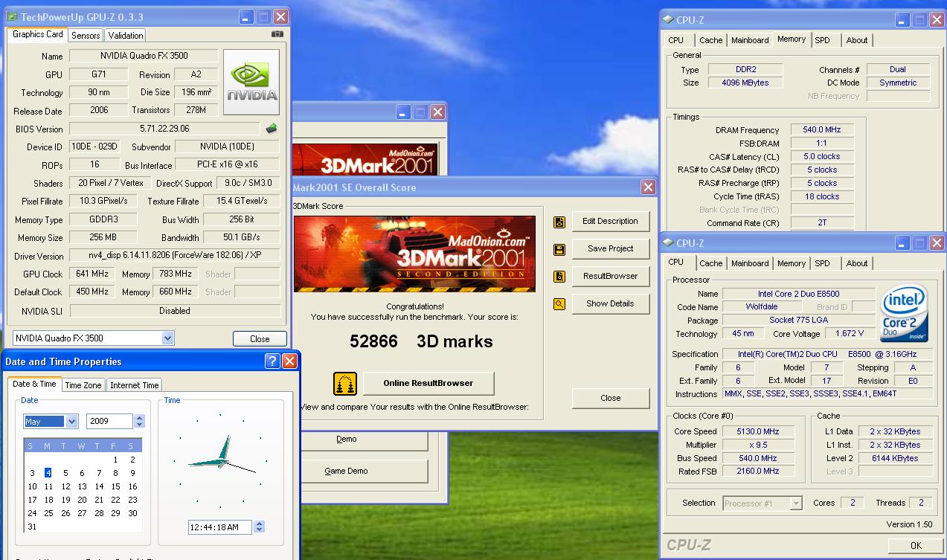Image resolution: width=947 pixels, height=560 pixels.
Task: Click the year field showing 2009
Action: tap(109, 422)
